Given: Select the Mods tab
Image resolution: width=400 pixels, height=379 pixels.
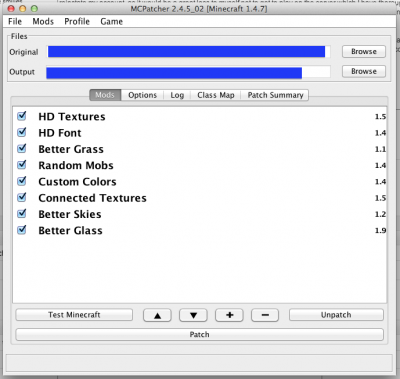Looking at the screenshot, I should point(105,95).
